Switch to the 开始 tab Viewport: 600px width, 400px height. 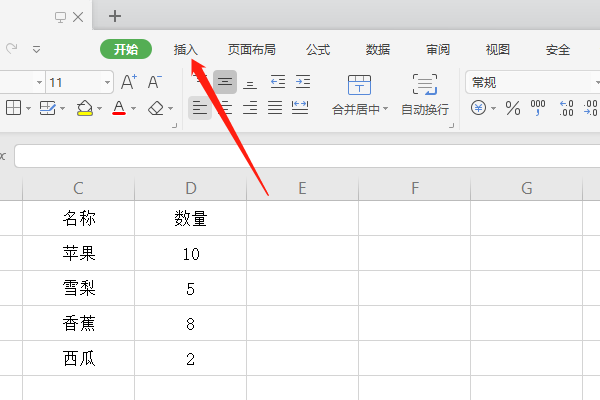pyautogui.click(x=126, y=49)
